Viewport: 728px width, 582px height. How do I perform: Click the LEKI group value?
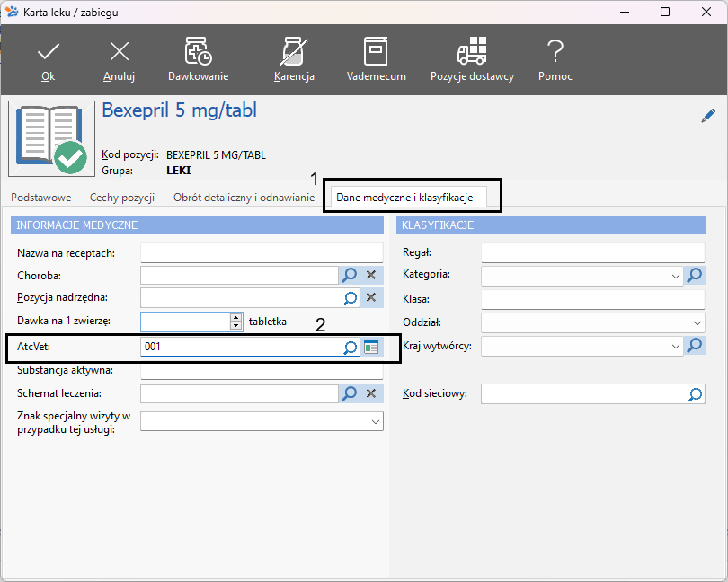[x=179, y=171]
